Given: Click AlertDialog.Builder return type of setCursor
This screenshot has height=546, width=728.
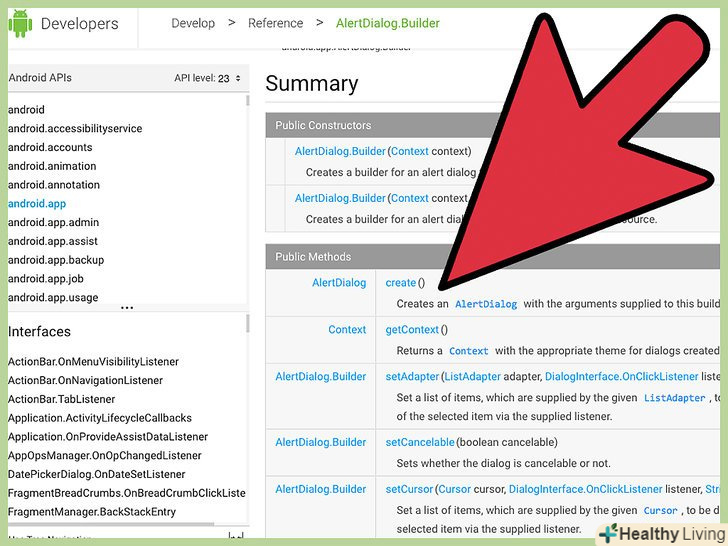Looking at the screenshot, I should click(321, 489).
